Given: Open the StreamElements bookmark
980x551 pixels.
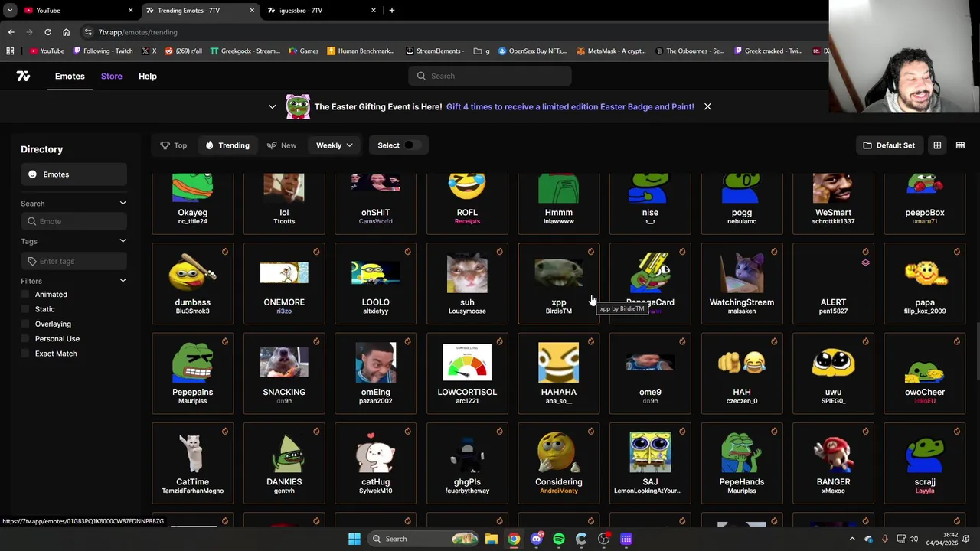Looking at the screenshot, I should [x=435, y=51].
